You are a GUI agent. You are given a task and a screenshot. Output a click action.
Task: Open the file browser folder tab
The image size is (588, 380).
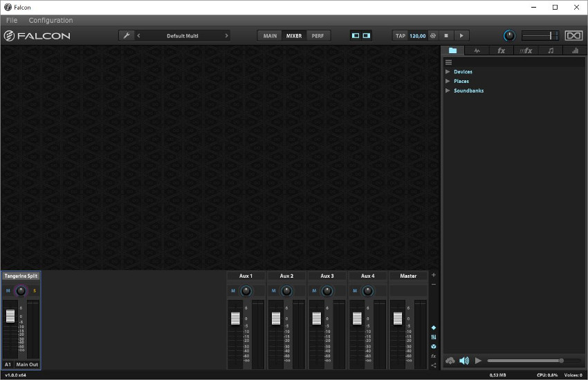(x=452, y=50)
